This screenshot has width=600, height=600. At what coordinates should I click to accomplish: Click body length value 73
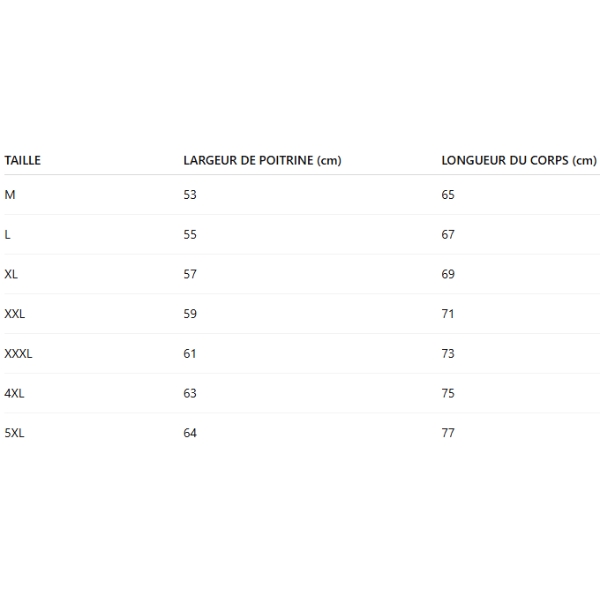(448, 354)
